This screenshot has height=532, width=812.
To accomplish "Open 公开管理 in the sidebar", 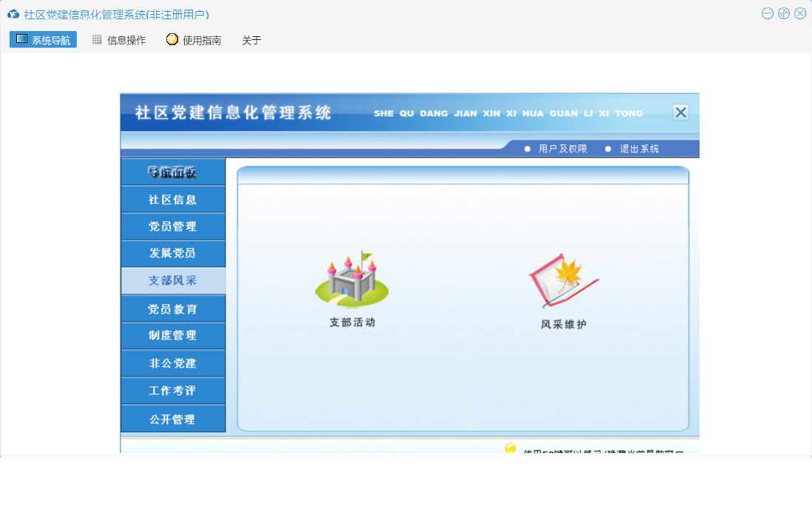I will [x=173, y=419].
